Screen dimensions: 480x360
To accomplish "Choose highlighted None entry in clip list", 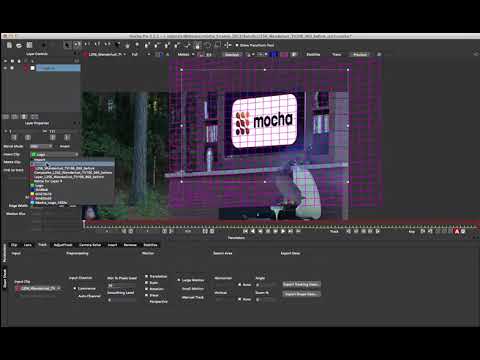I will (x=72, y=164).
